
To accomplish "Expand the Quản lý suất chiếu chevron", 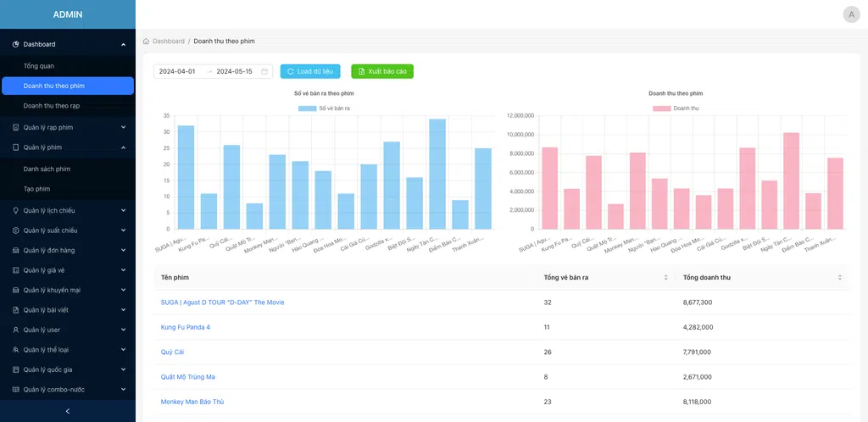I will coord(124,230).
